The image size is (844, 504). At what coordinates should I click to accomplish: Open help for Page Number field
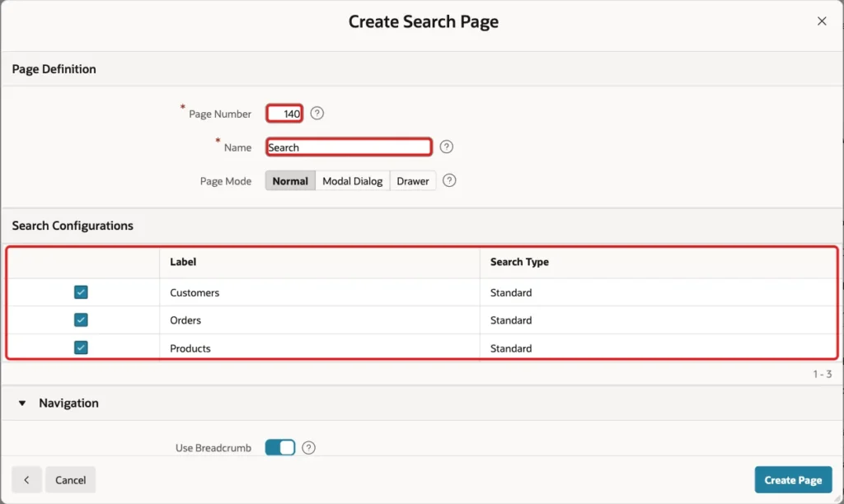pyautogui.click(x=317, y=114)
